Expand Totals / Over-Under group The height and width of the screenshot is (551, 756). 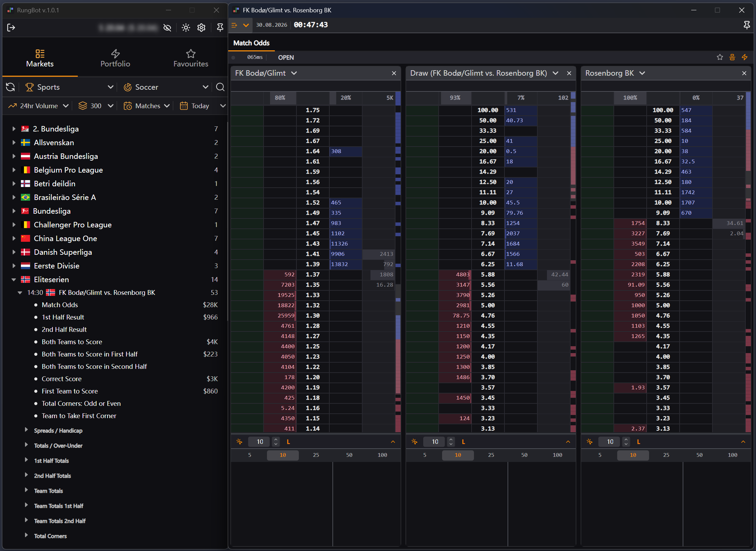click(26, 445)
